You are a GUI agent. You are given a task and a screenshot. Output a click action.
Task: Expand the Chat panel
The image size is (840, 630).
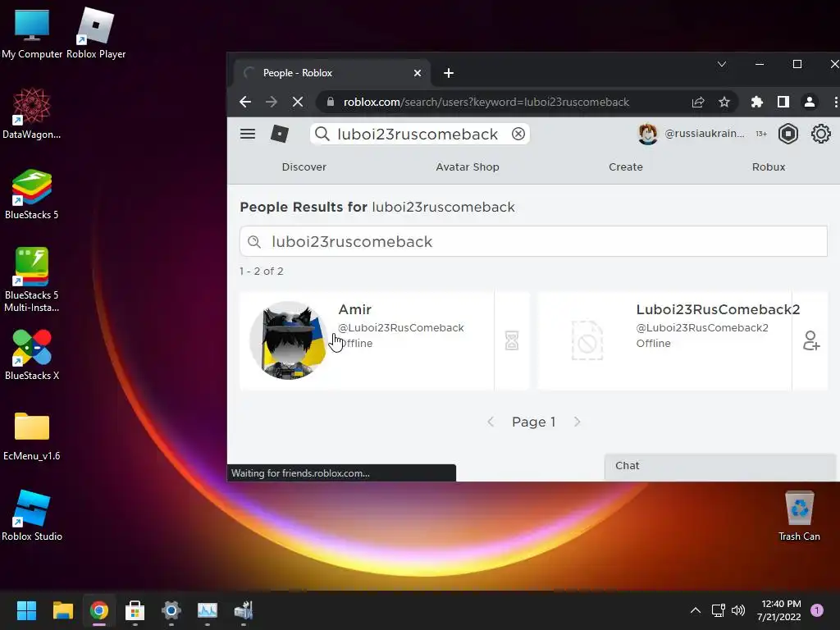point(720,466)
